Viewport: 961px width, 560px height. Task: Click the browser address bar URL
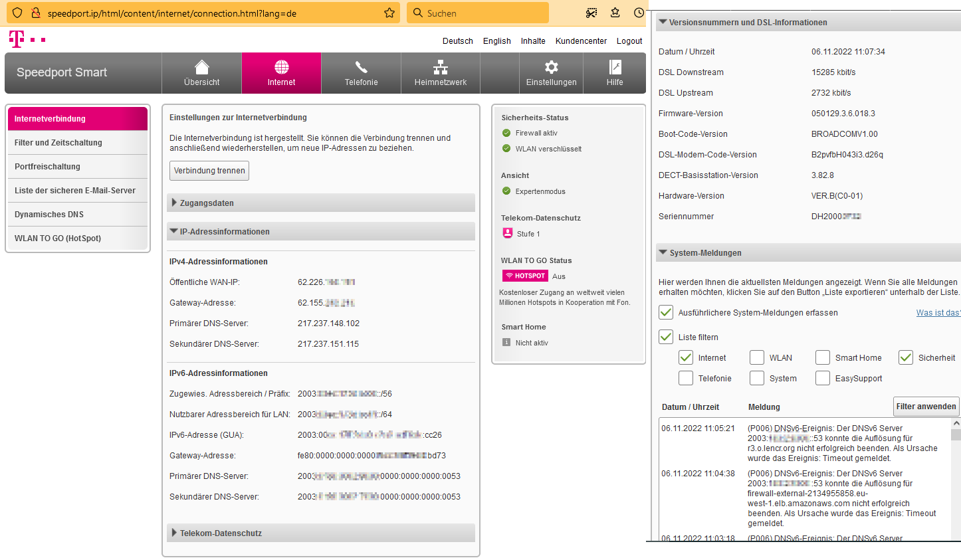click(x=172, y=13)
